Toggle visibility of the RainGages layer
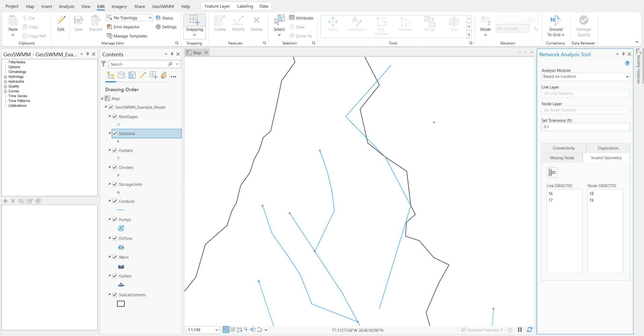The height and width of the screenshot is (336, 644). pyautogui.click(x=115, y=116)
